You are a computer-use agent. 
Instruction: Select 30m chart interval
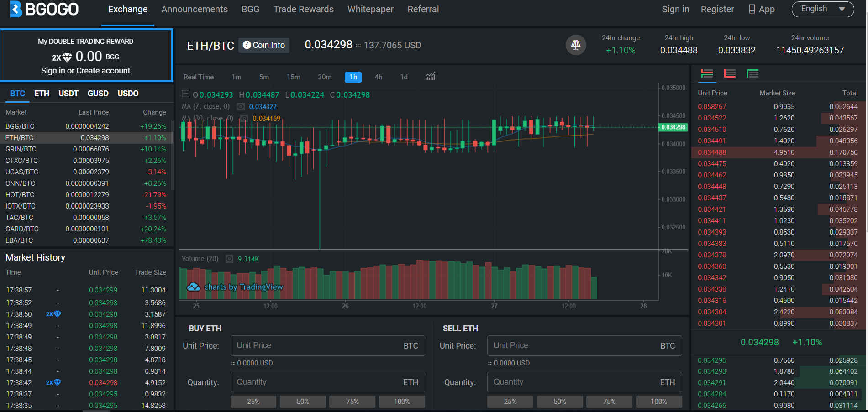[x=325, y=77]
